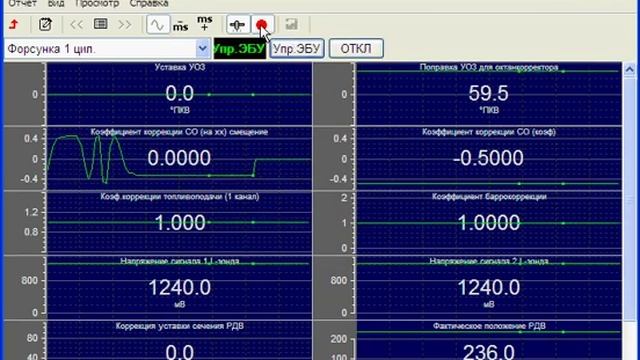Click the Коэффициент коррекции СО (на хх) смещение title
The width and height of the screenshot is (640, 360).
[x=179, y=132]
